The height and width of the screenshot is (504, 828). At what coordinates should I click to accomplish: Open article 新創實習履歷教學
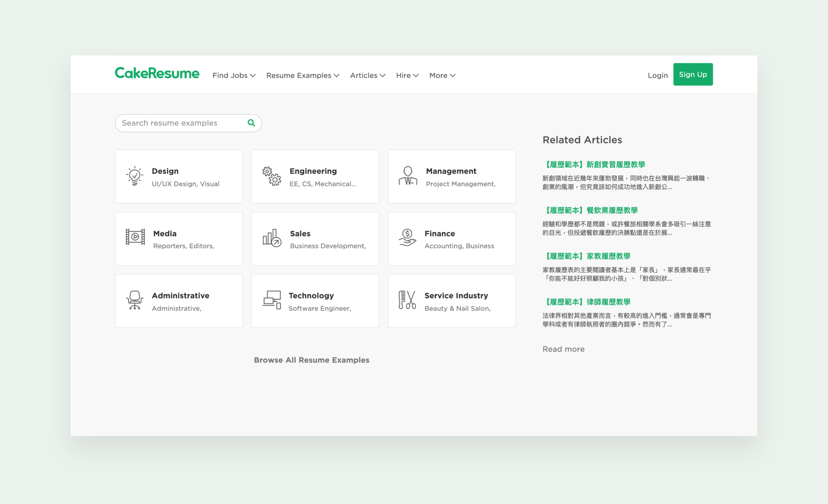(x=594, y=164)
